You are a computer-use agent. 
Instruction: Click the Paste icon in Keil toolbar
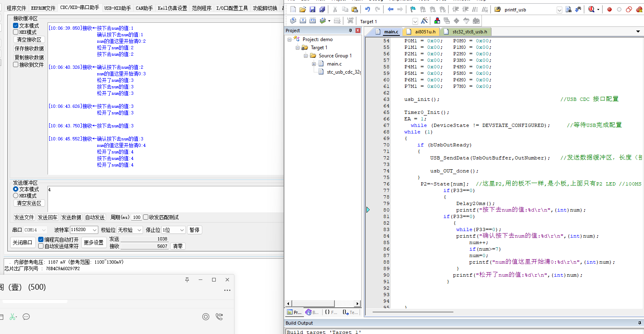click(x=354, y=9)
